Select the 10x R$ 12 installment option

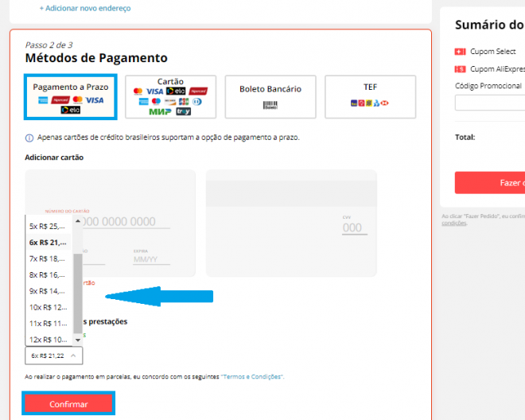49,307
